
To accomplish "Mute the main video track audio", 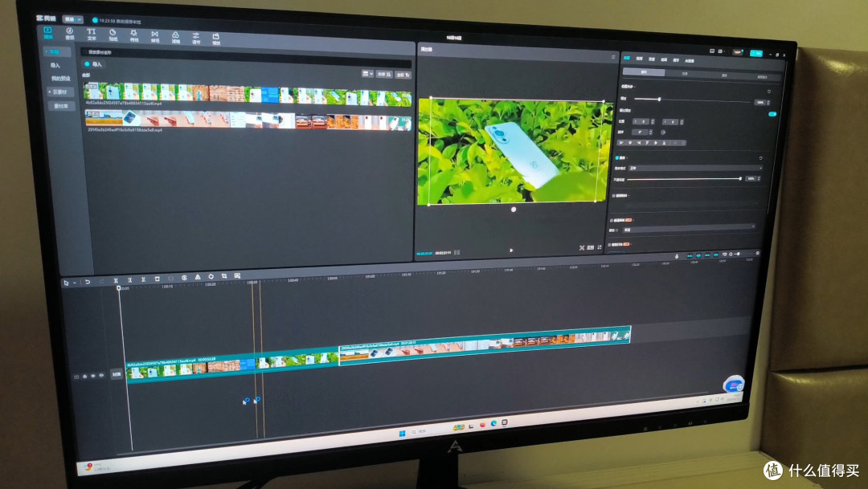I will [101, 375].
